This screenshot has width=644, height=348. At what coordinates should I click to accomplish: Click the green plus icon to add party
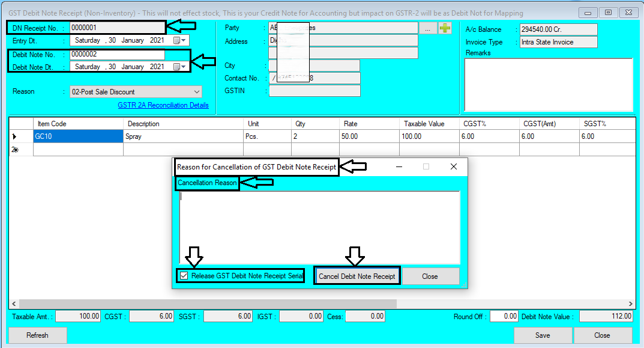(x=445, y=27)
